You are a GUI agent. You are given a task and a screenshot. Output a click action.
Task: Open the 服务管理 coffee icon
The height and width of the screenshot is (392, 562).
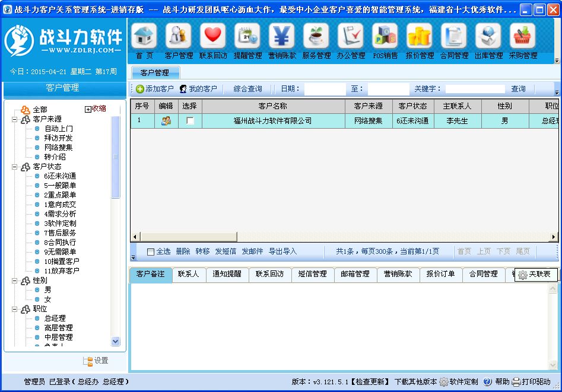click(x=316, y=36)
